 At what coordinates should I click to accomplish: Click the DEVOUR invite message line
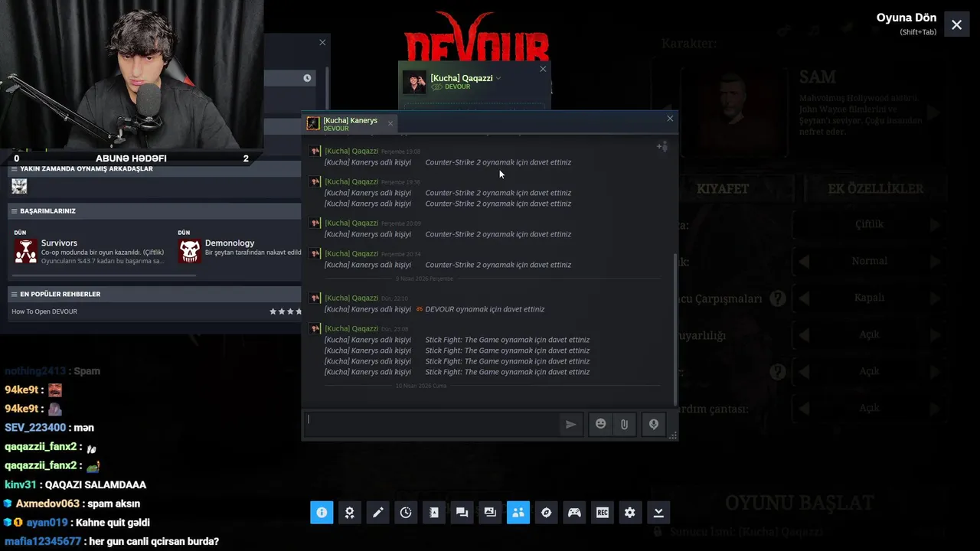[434, 309]
